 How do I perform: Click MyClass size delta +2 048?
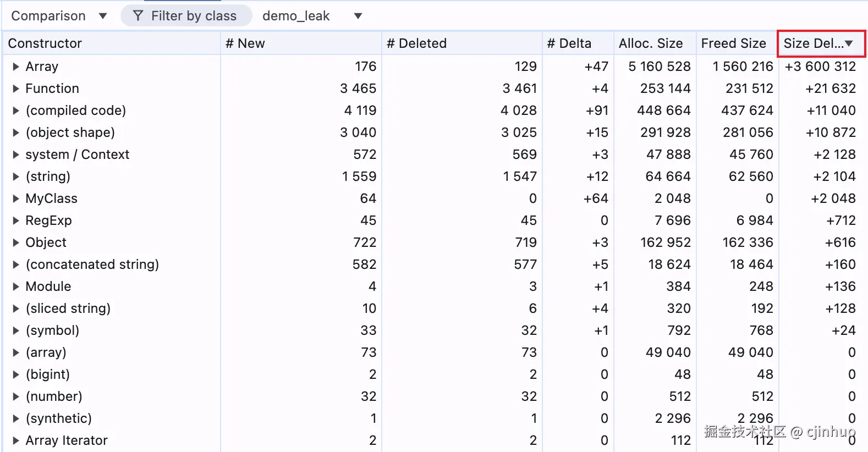click(833, 199)
